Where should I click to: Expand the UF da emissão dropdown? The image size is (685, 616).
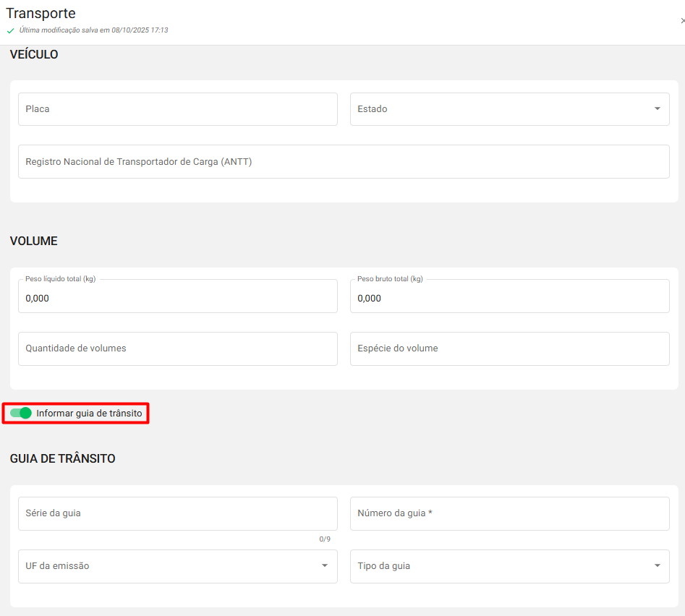[x=177, y=566]
